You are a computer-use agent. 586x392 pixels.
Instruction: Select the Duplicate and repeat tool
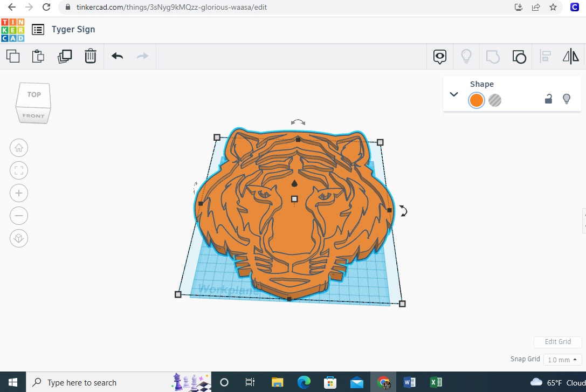click(x=65, y=56)
